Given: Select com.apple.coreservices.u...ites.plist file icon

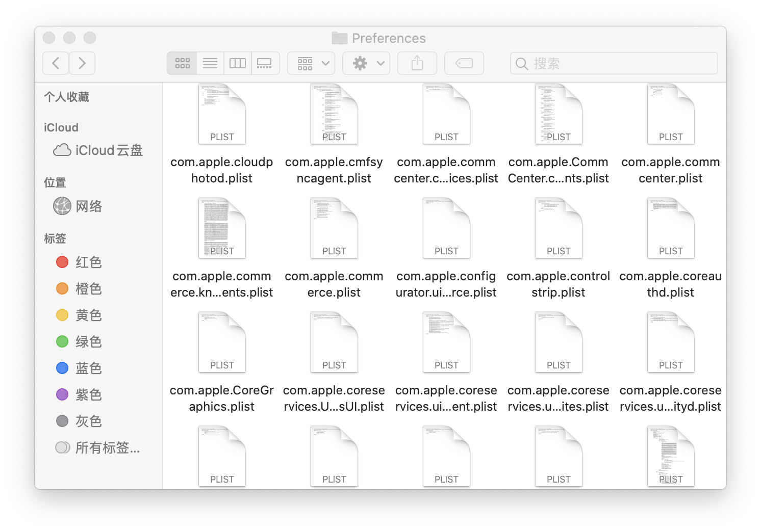Looking at the screenshot, I should [559, 342].
